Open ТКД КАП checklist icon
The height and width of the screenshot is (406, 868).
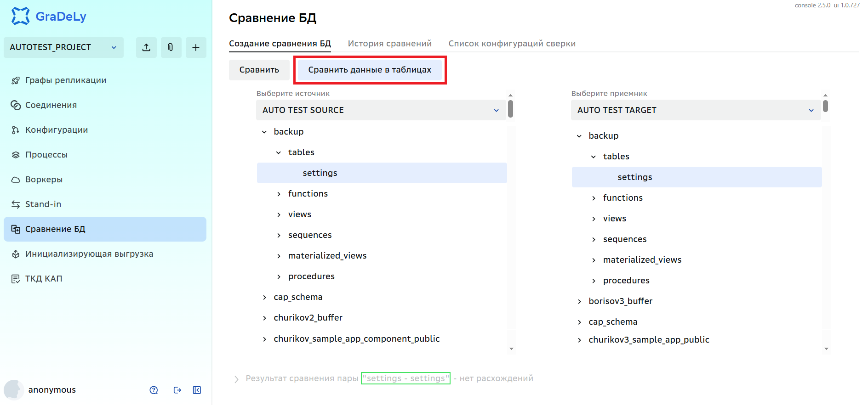tap(16, 279)
